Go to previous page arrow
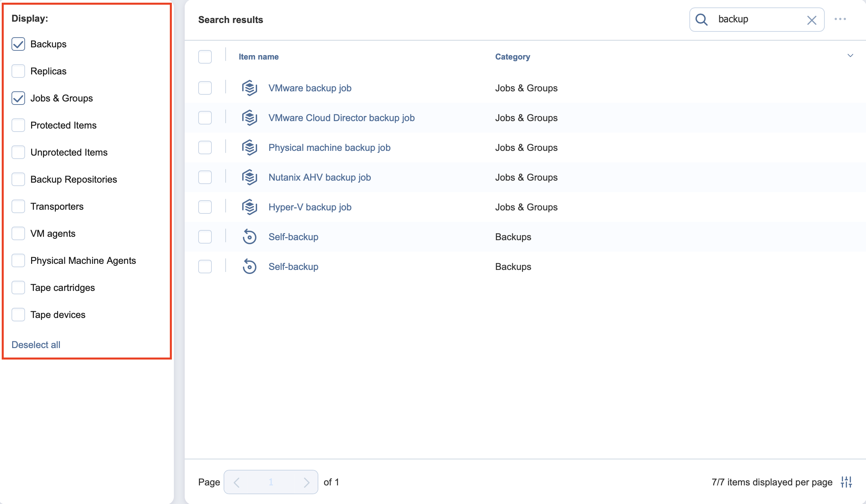 236,482
